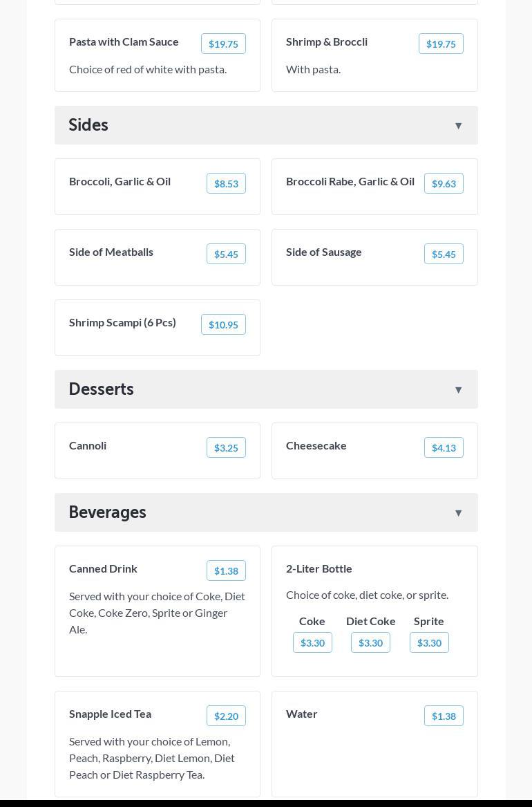This screenshot has height=807, width=532.
Task: Choose Diet Coke 2-Liter $3.30 option
Action: tap(370, 642)
